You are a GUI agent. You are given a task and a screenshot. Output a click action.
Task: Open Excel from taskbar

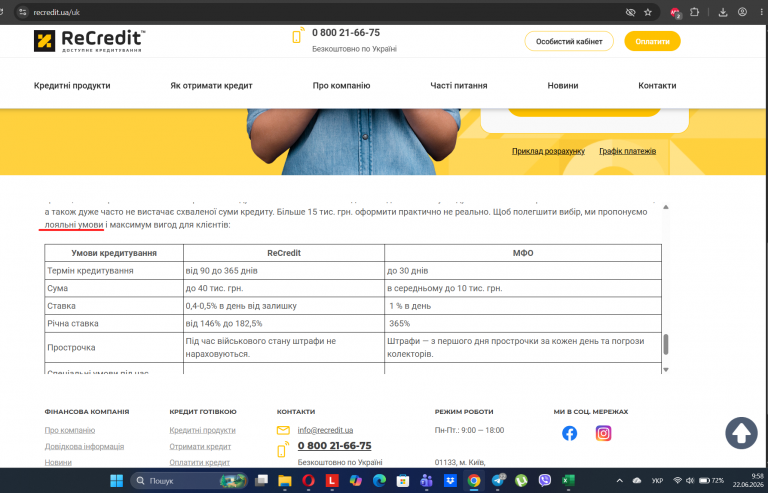568,481
